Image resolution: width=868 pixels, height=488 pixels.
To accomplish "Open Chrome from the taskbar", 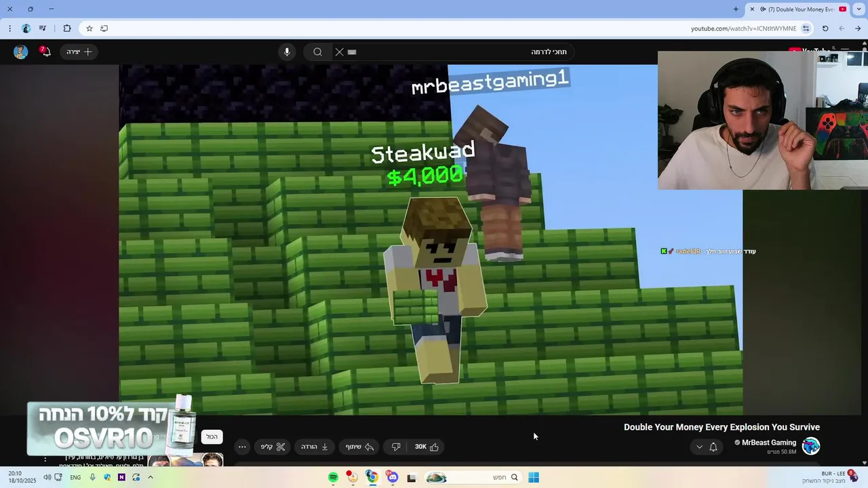I will click(x=372, y=477).
